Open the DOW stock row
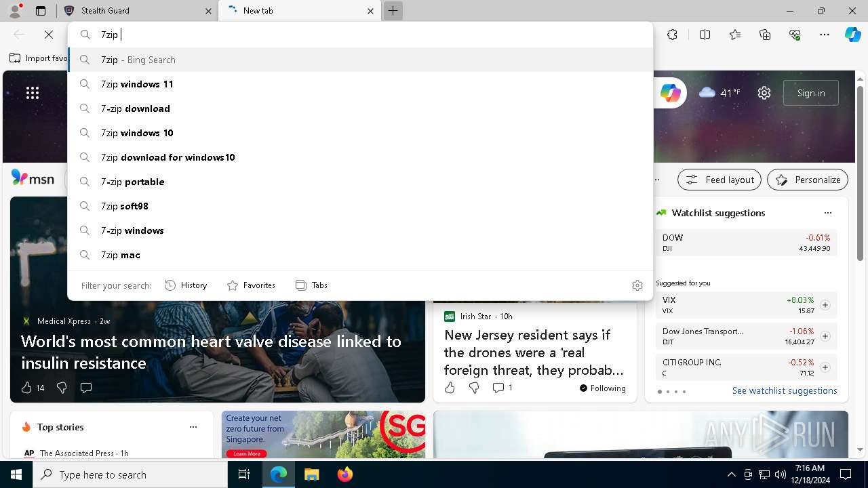This screenshot has height=488, width=868. point(746,243)
